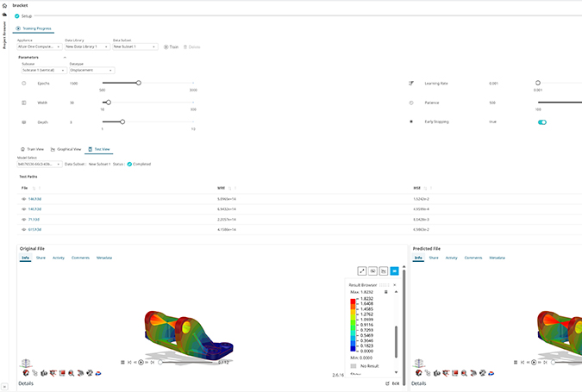Viewport: 582px width, 392px height.
Task: Select Original File Metadata tab
Action: pyautogui.click(x=104, y=258)
